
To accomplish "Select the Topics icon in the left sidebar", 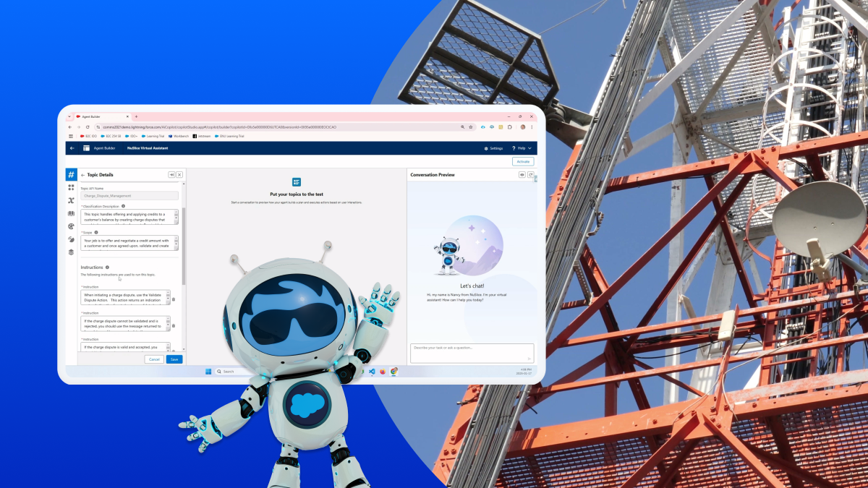I will tap(72, 174).
